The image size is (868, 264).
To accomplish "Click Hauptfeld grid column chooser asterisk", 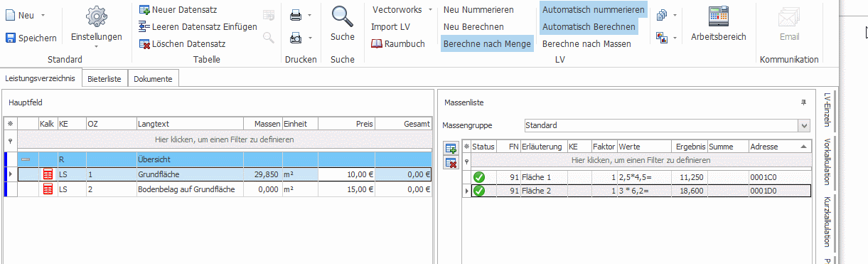I will [10, 124].
